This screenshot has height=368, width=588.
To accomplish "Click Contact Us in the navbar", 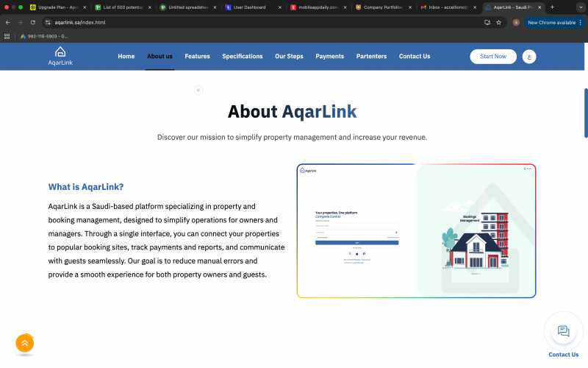I will (x=415, y=57).
